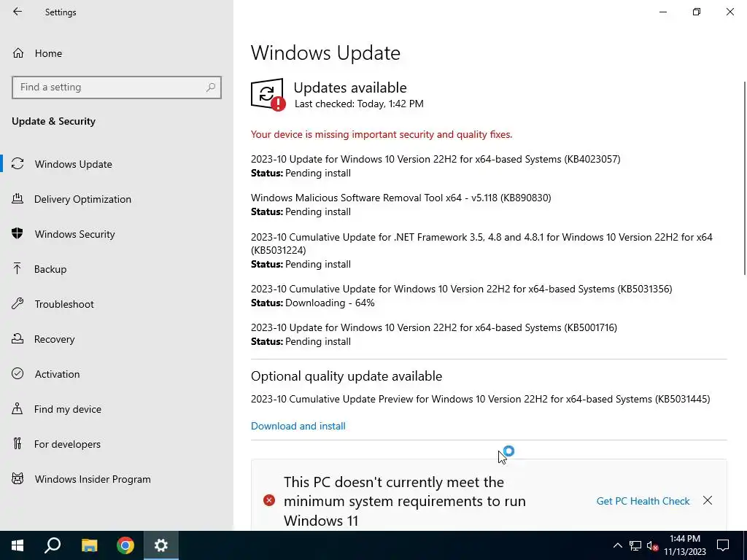The height and width of the screenshot is (560, 747).
Task: Click the .NET Framework KB5031224 update entry
Action: (x=481, y=244)
